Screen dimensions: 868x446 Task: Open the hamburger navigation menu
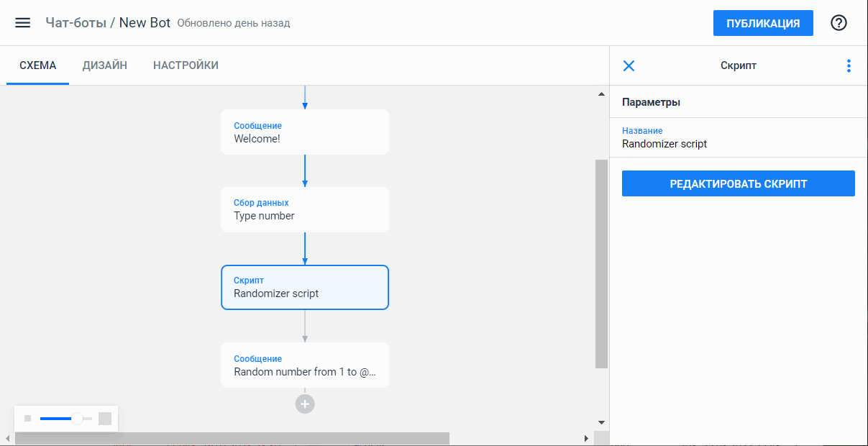[23, 23]
